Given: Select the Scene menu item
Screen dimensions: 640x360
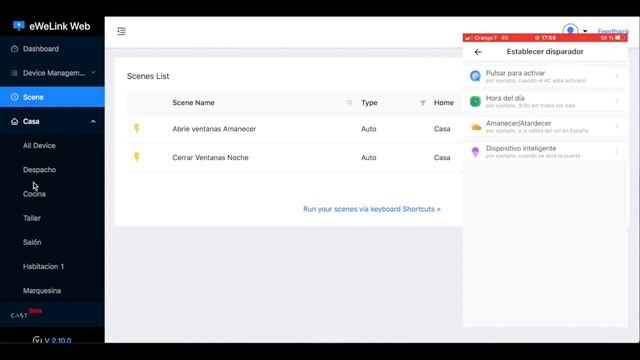Looking at the screenshot, I should 52,97.
